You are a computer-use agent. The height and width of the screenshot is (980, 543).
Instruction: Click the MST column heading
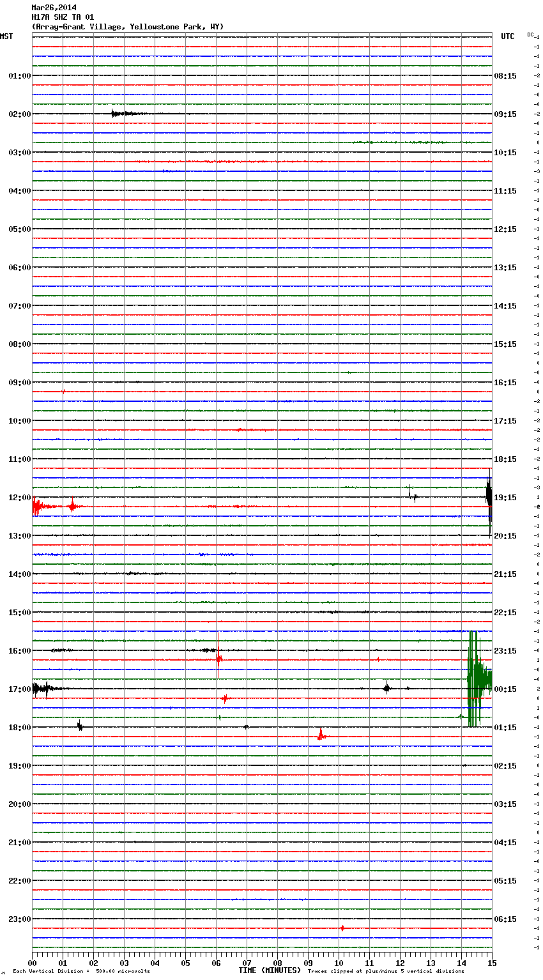click(6, 36)
